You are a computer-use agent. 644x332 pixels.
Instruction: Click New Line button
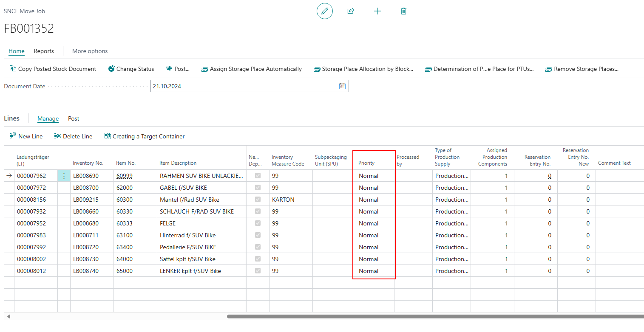[x=26, y=136]
